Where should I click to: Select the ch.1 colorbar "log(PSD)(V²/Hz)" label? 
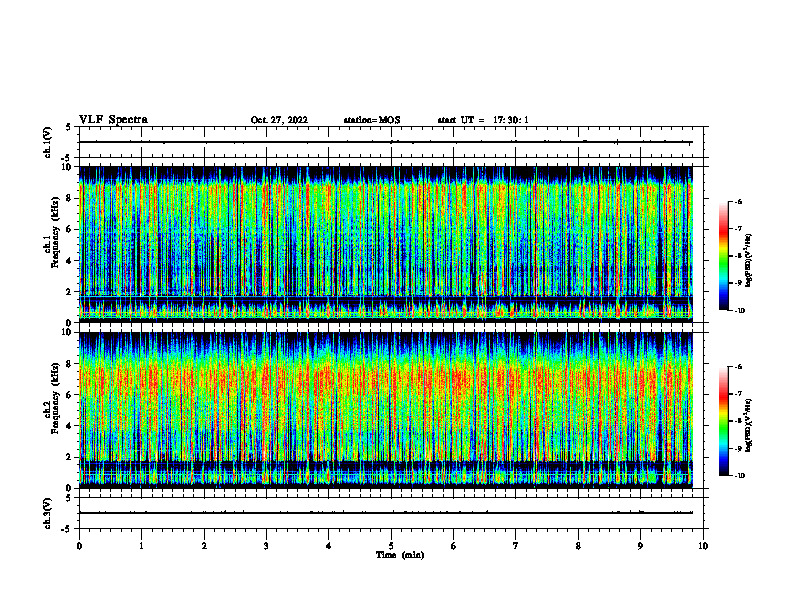coord(749,261)
